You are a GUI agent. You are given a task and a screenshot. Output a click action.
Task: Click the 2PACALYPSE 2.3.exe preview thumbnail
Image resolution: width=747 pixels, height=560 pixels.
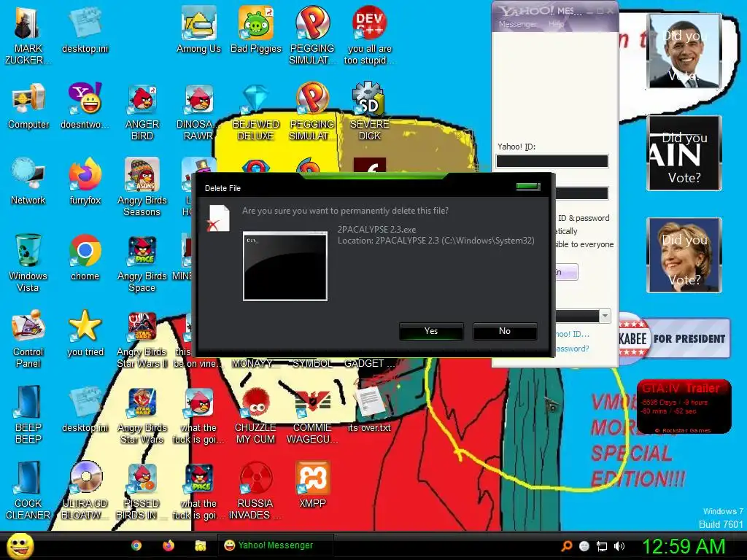[285, 265]
